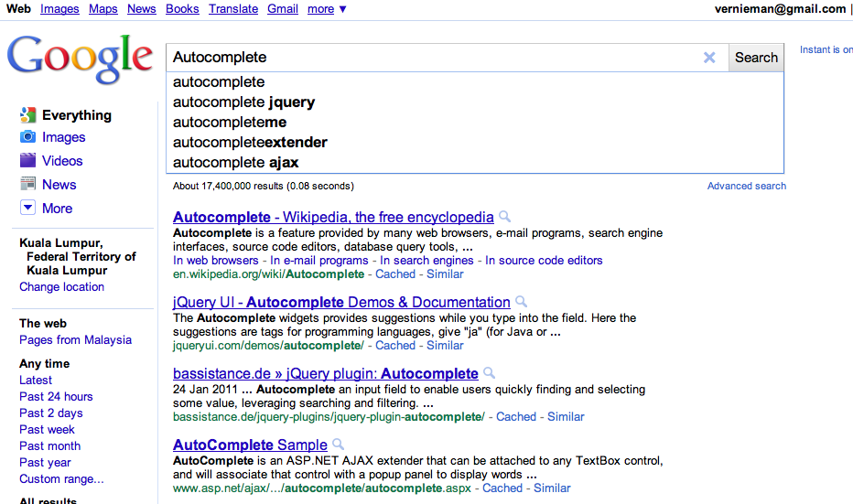Open Gmail in the top navigation bar

tap(283, 9)
